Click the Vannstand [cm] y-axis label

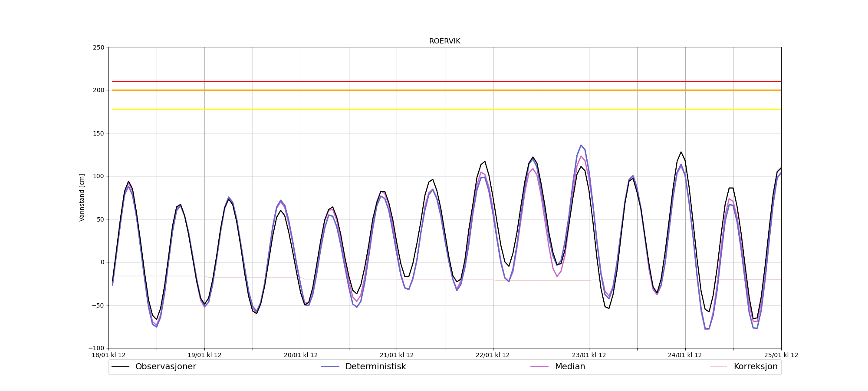tap(82, 198)
